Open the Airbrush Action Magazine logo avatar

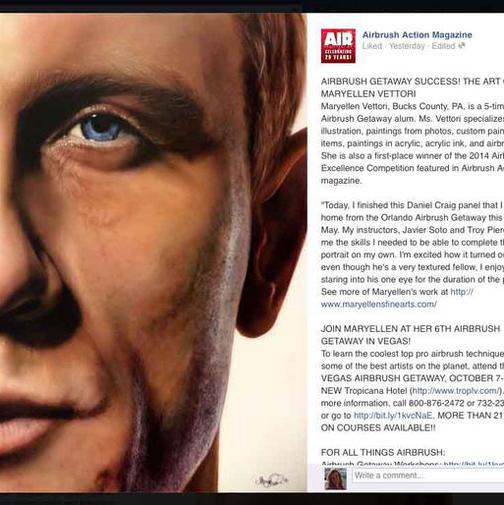click(338, 46)
